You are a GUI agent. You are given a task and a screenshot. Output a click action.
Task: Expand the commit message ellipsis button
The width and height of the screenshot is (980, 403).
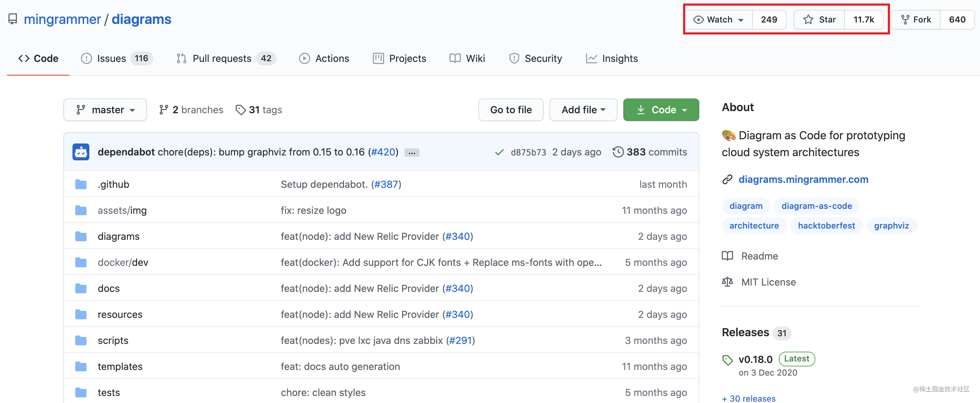[x=412, y=153]
